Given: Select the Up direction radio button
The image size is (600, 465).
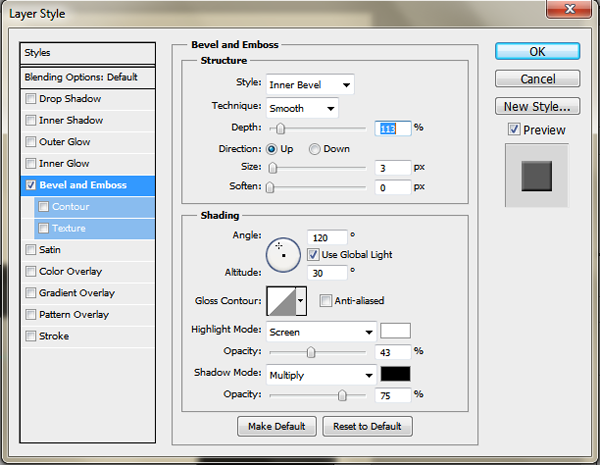Looking at the screenshot, I should point(272,149).
